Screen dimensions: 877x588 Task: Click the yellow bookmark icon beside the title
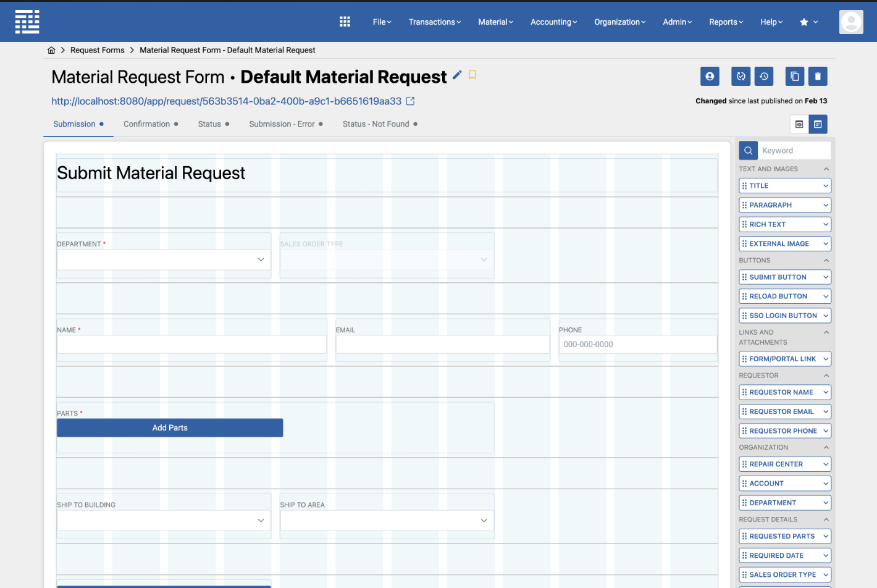[x=472, y=74]
